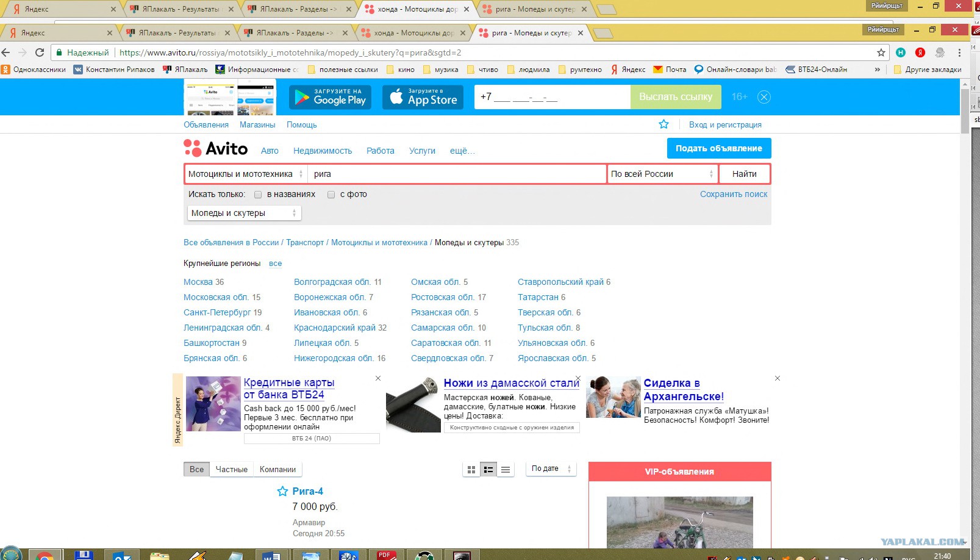
Task: Switch to front window's ЯПлакаль - Результаты tab
Action: 177,33
